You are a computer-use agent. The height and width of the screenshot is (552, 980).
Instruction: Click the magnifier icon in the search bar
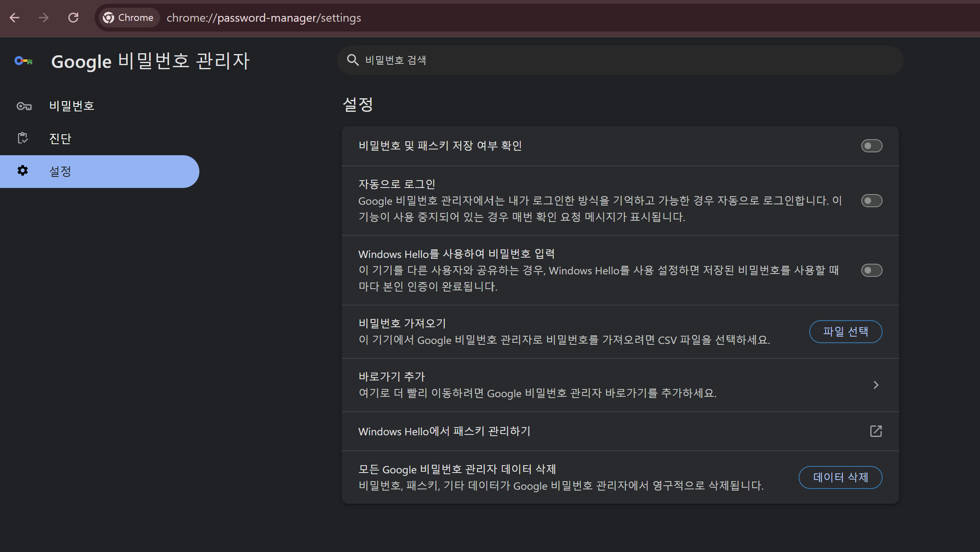pyautogui.click(x=352, y=60)
